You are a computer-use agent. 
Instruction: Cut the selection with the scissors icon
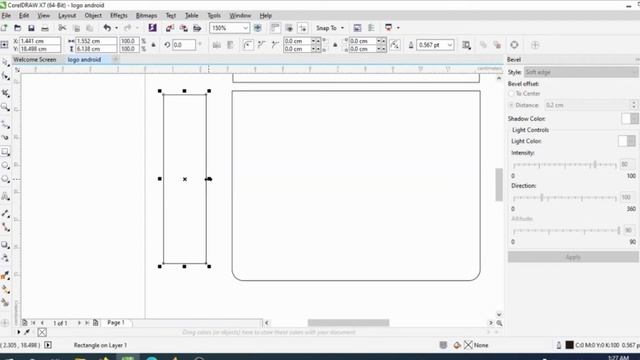point(62,28)
